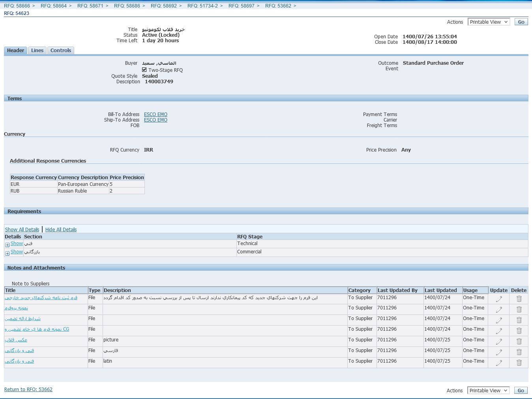
Task: Click the top Go button
Action: pos(521,22)
